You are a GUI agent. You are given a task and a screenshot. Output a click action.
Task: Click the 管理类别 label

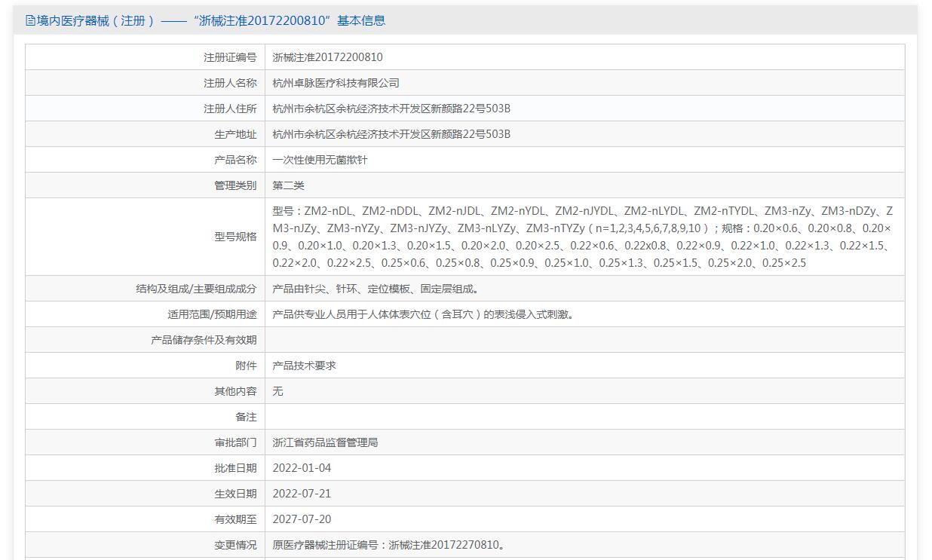(235, 185)
